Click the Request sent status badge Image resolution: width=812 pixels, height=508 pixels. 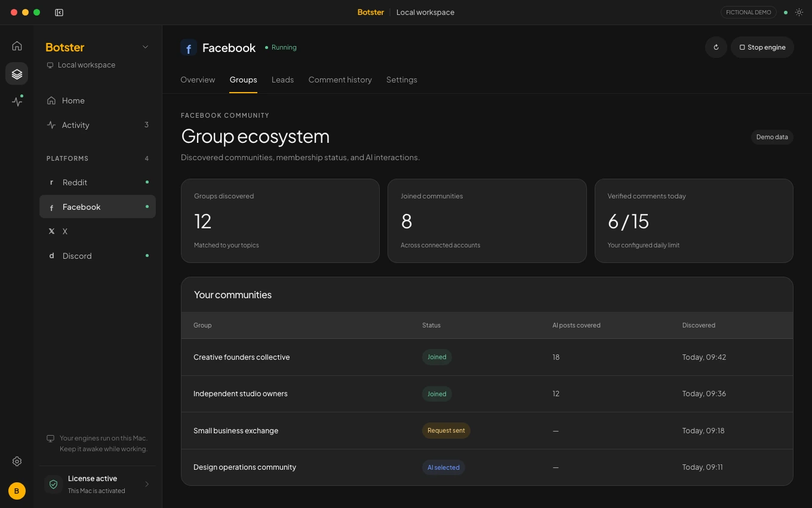point(446,431)
